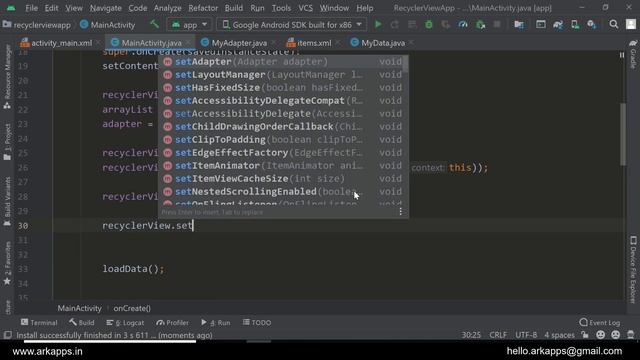Select setHasFixedSize completion suggestion
Screen dimensions: 640x360
[282, 88]
